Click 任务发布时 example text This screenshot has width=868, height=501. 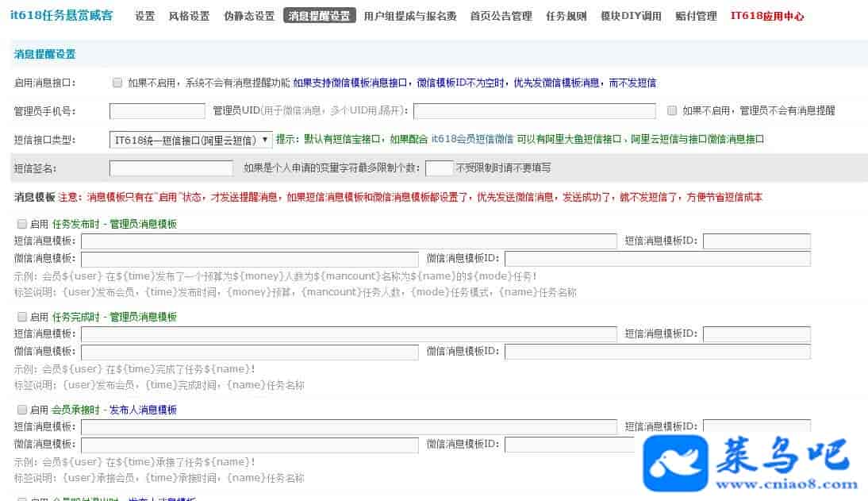pos(275,276)
